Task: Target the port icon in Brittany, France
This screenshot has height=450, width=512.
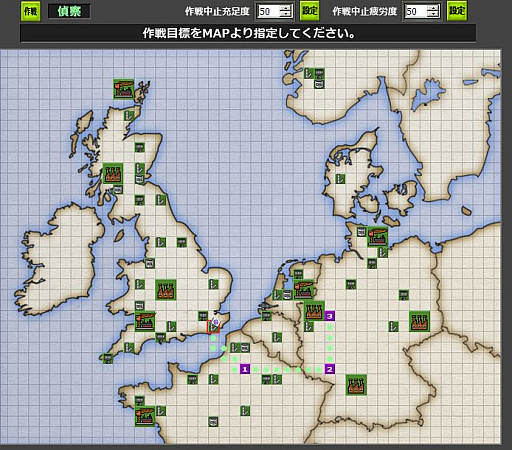Action: point(145,416)
